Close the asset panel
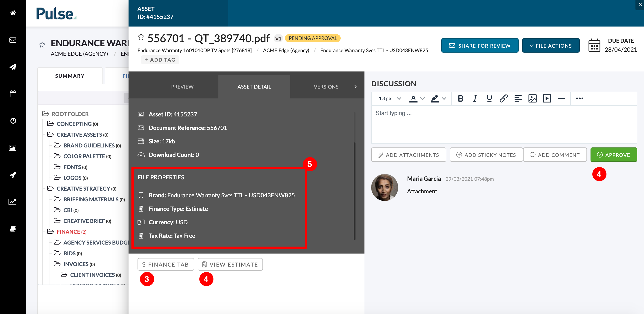 click(x=640, y=4)
